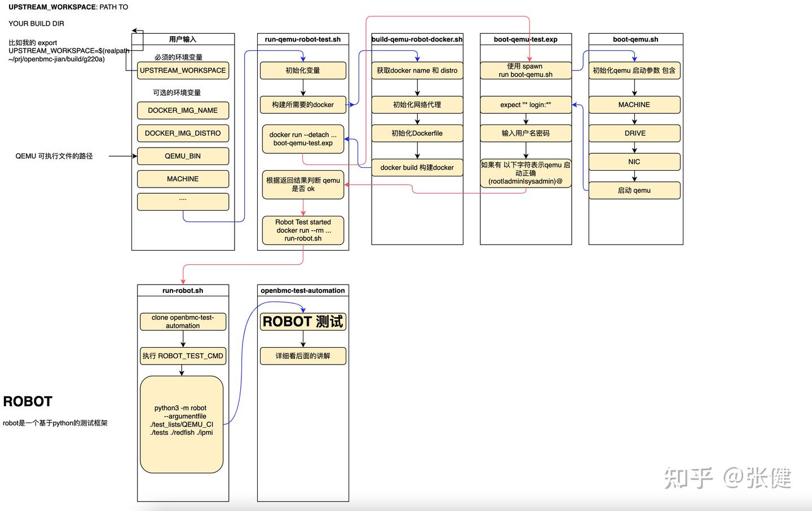The width and height of the screenshot is (812, 511).
Task: Select clone openbmc-test-automation box
Action: tap(183, 322)
